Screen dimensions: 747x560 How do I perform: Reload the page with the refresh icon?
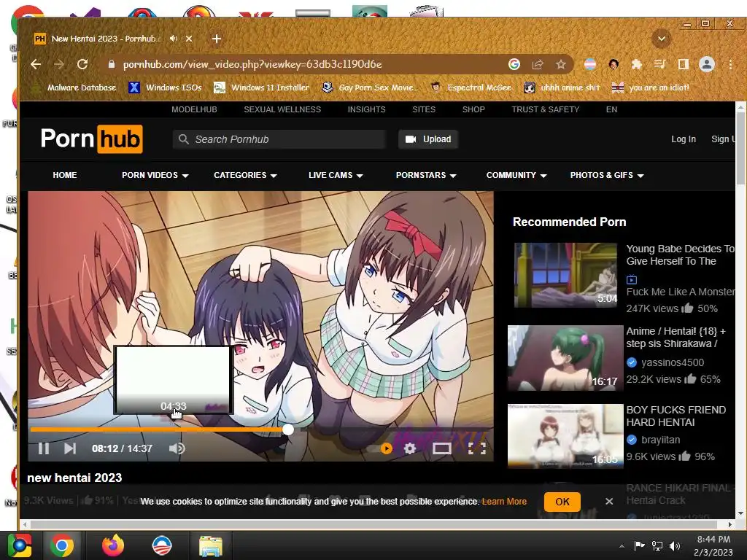point(82,64)
